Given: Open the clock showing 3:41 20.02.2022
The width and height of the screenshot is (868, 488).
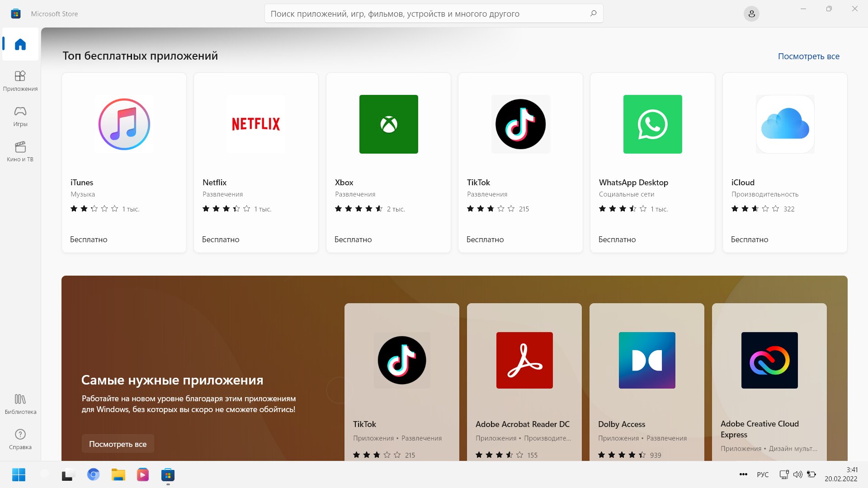Looking at the screenshot, I should tap(841, 474).
